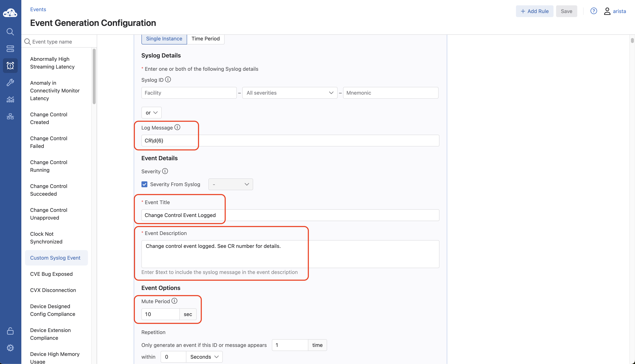635x364 pixels.
Task: Click the search magnifier in left sidebar
Action: coord(10,32)
